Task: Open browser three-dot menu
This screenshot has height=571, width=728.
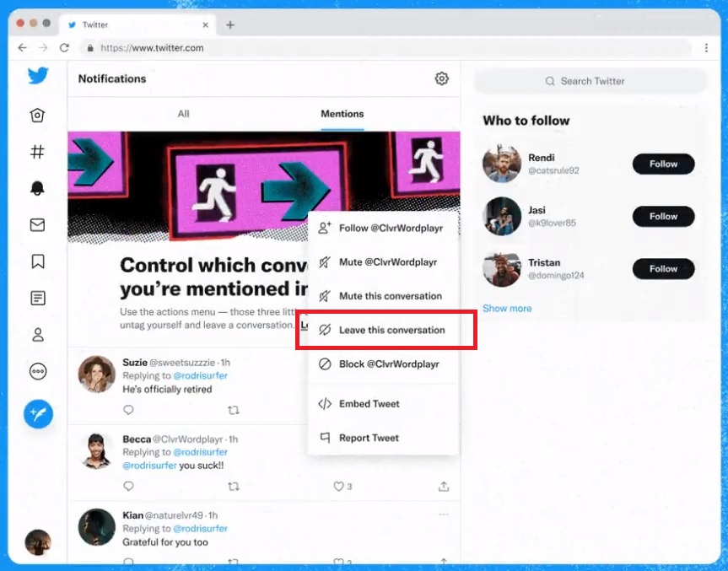Action: pyautogui.click(x=706, y=48)
